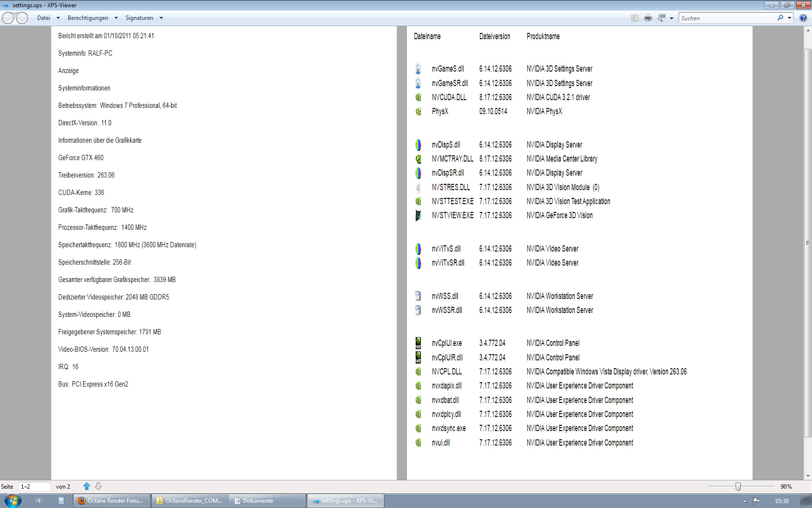Click the CUDA-Kerne 336 line

coord(81,193)
